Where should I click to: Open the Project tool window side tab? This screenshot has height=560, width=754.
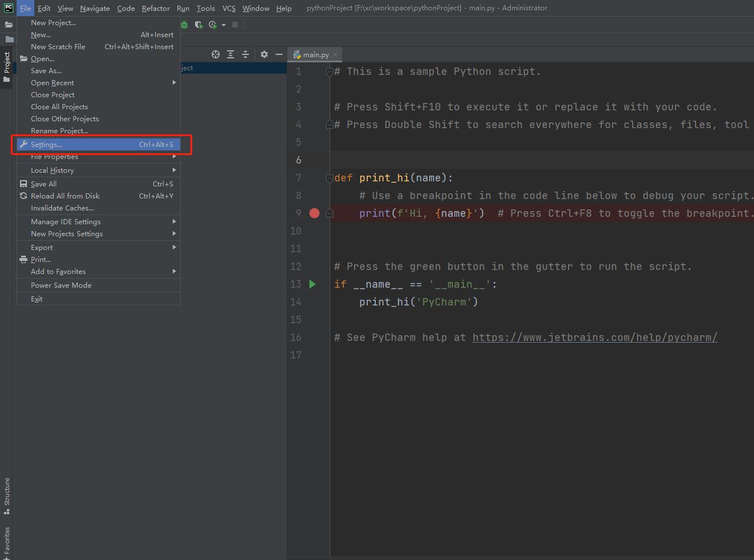pos(7,67)
